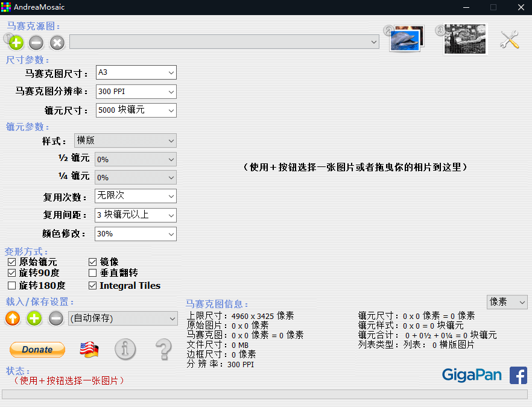The image size is (532, 407).
Task: Open settings with the wrench and screwdriver icon
Action: 510,39
